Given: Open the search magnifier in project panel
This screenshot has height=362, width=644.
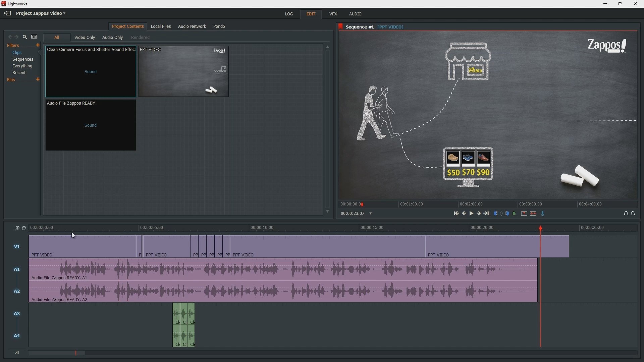Looking at the screenshot, I should [x=25, y=37].
